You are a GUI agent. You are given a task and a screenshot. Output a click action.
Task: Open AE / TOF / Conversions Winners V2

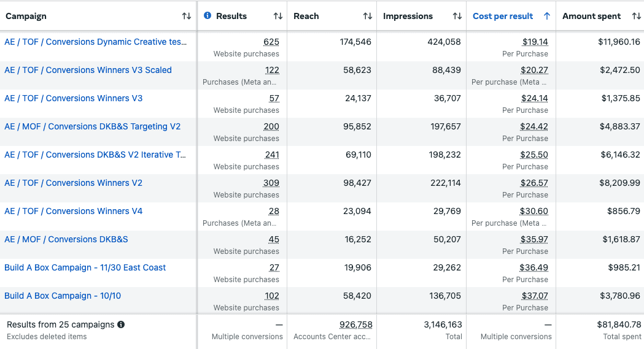click(x=74, y=183)
